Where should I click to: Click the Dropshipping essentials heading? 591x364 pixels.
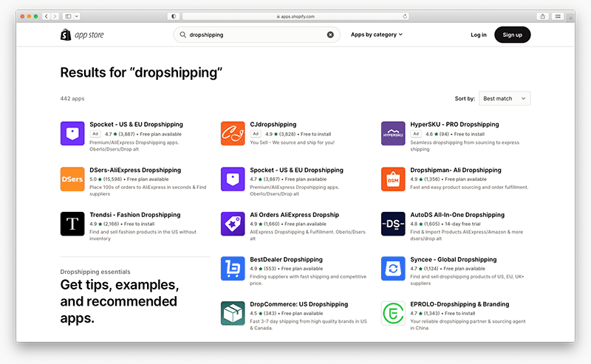point(95,272)
